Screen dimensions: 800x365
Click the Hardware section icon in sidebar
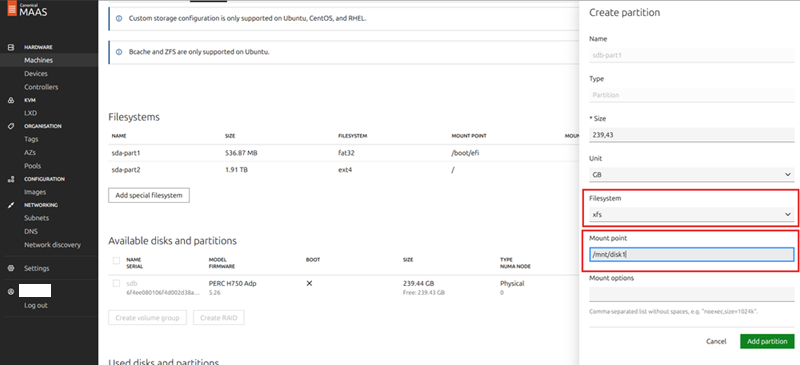click(x=11, y=47)
